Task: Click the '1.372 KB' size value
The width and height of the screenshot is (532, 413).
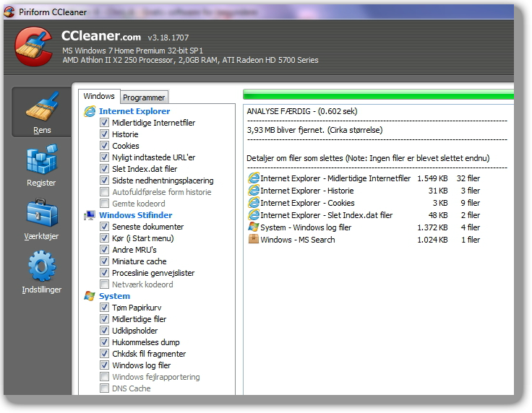Action: pos(432,227)
